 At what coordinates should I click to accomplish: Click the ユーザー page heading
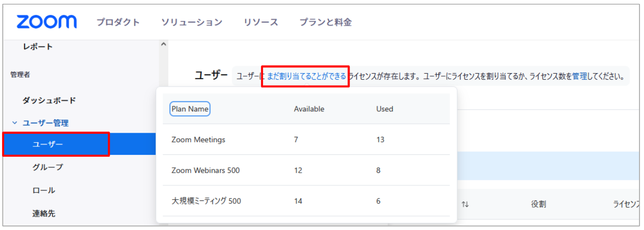click(x=211, y=75)
